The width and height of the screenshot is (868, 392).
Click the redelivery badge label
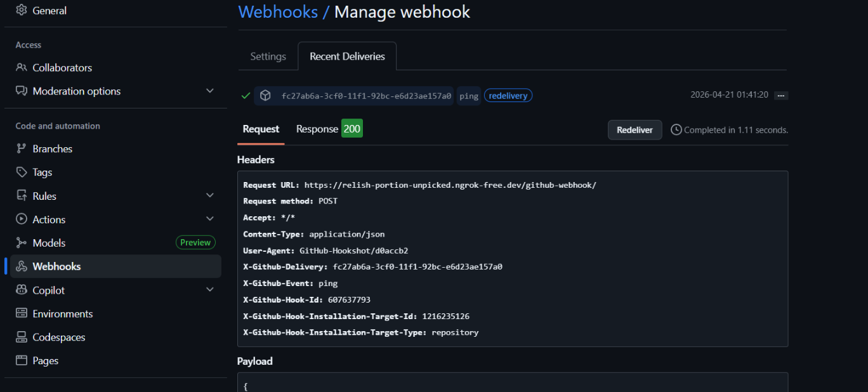508,96
